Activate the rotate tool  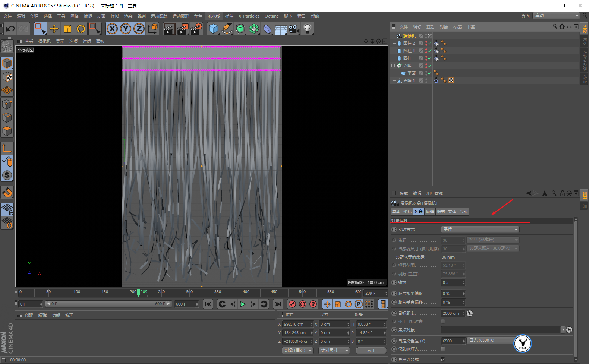[81, 29]
